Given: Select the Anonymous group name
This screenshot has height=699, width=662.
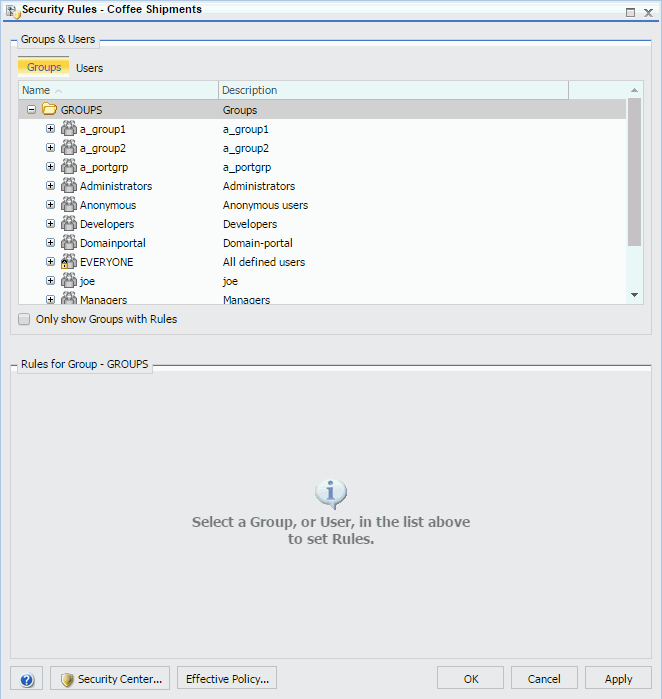Looking at the screenshot, I should [x=108, y=205].
